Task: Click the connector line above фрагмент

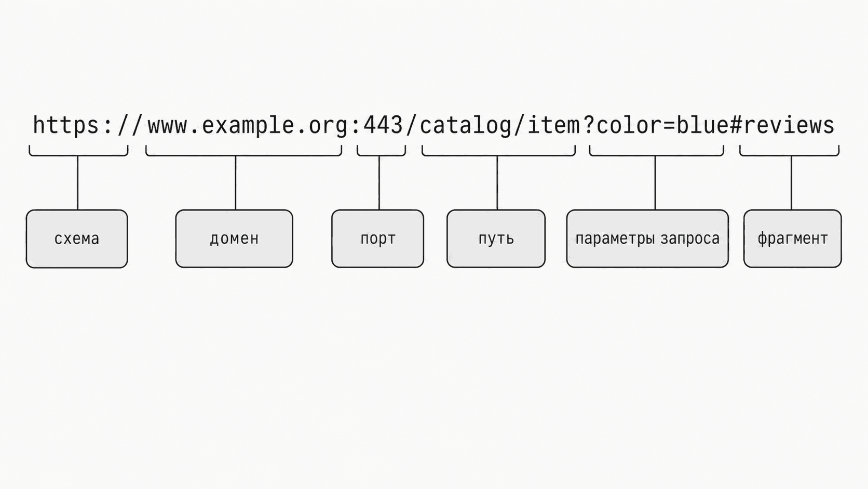Action: click(x=791, y=183)
